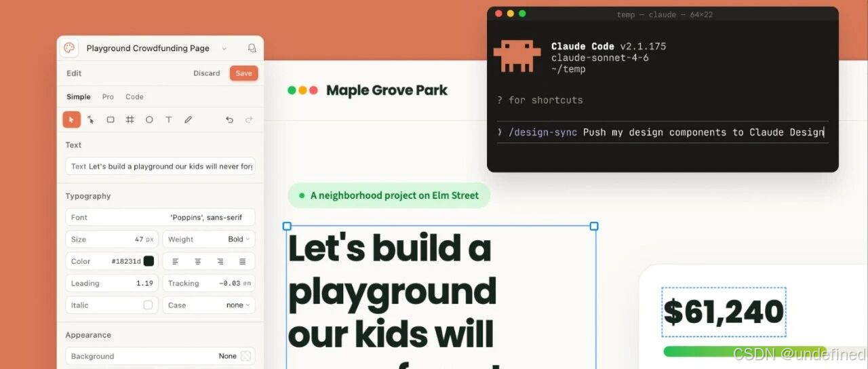This screenshot has width=868, height=369.
Task: Click the redo arrow icon
Action: point(249,119)
